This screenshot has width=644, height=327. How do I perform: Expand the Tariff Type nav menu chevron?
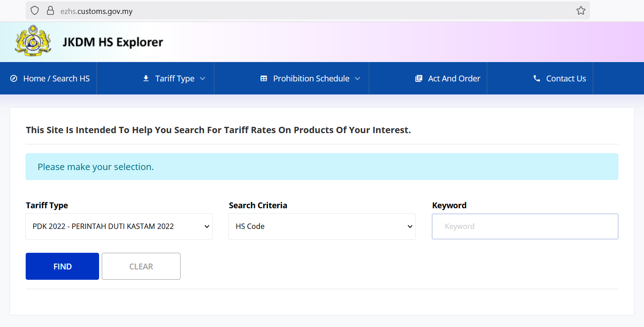tap(203, 79)
